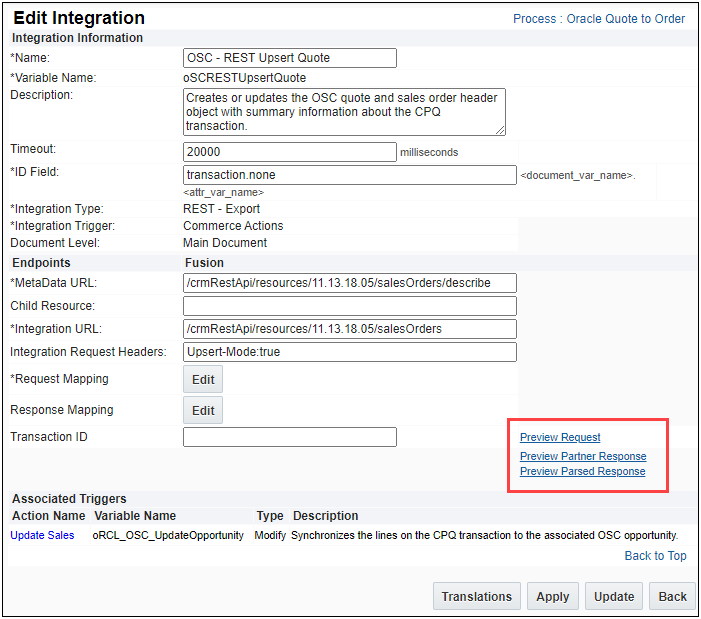Click the Integration Request Headers field
Screen dimensions: 701x619
(x=350, y=352)
